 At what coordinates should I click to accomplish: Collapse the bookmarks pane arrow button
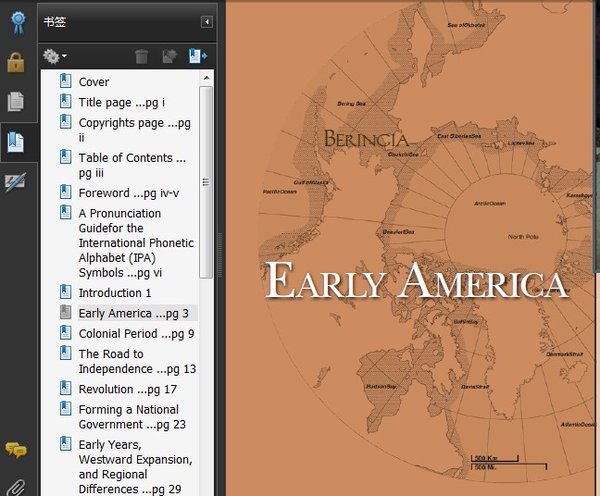coord(207,22)
